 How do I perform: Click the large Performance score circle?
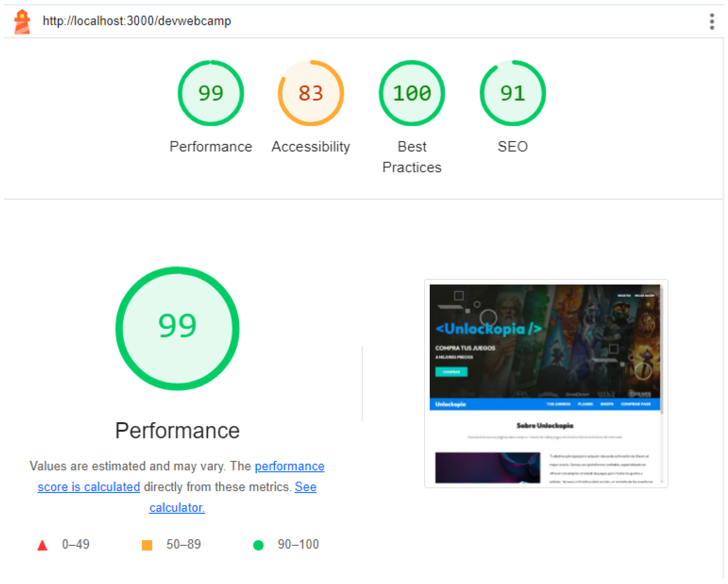[177, 328]
